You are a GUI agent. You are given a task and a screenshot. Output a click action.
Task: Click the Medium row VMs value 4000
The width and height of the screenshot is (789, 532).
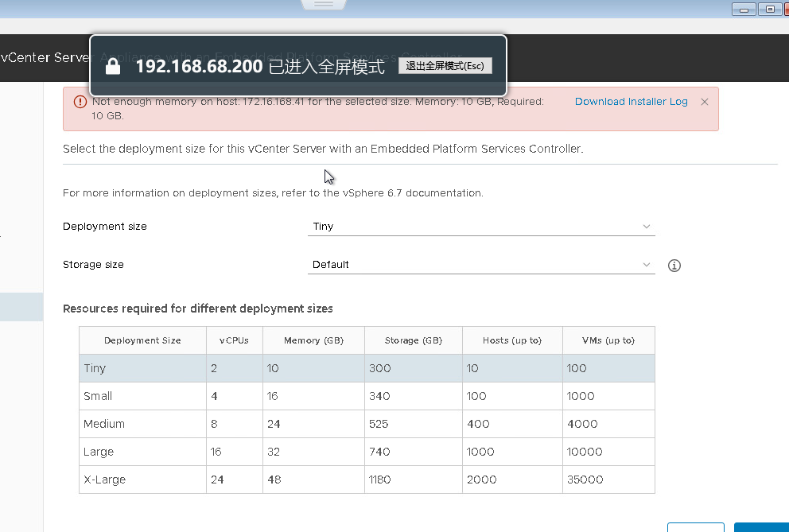pyautogui.click(x=582, y=424)
